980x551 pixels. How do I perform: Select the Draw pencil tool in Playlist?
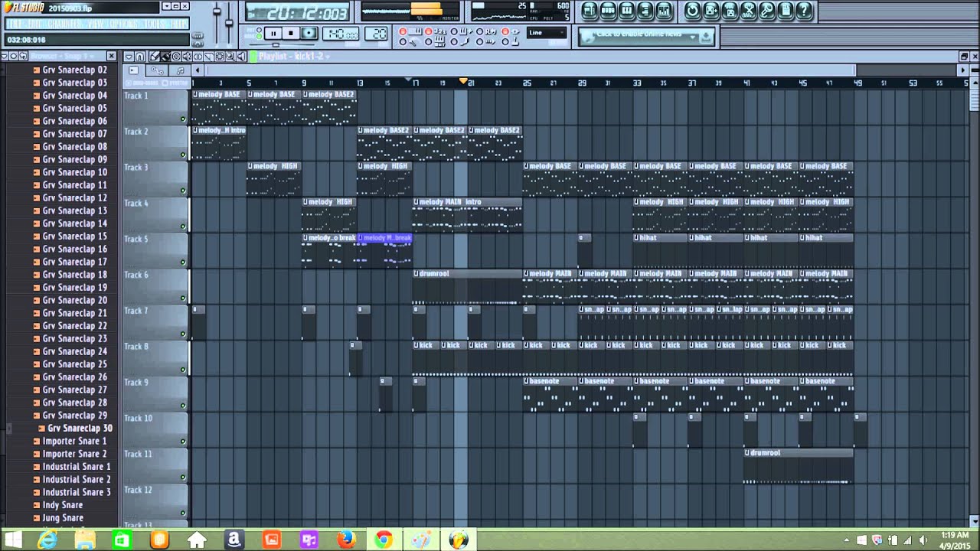[154, 57]
